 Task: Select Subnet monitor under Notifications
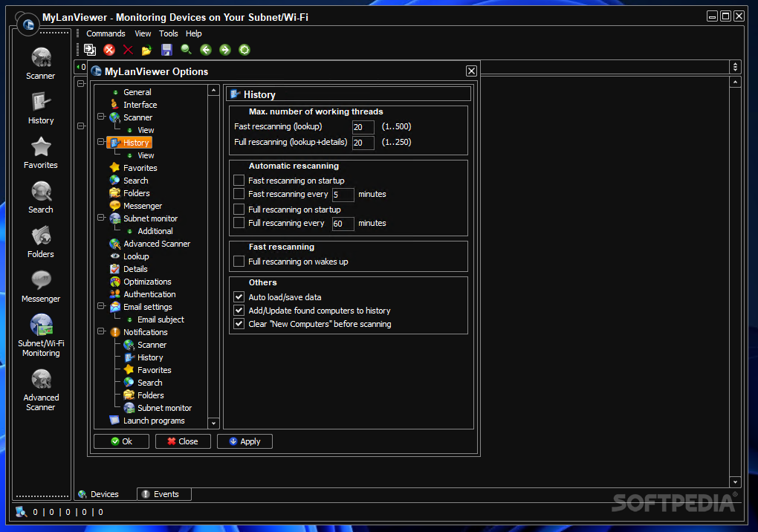164,408
